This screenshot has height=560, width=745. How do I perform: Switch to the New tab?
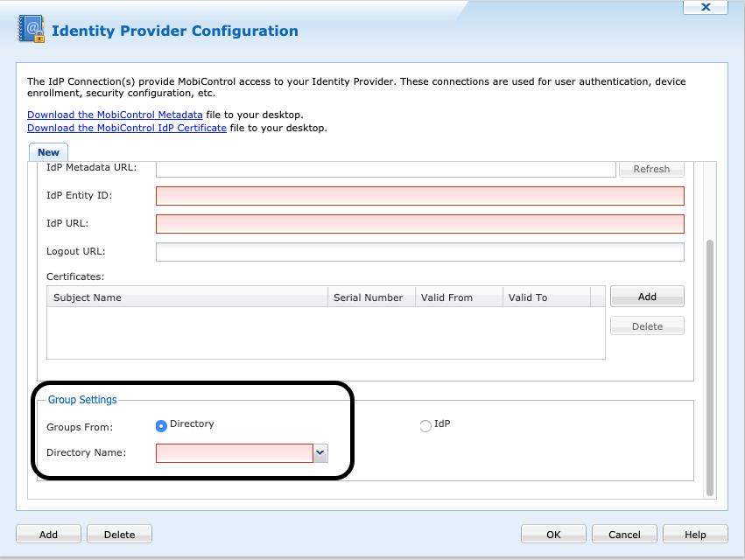tap(48, 152)
